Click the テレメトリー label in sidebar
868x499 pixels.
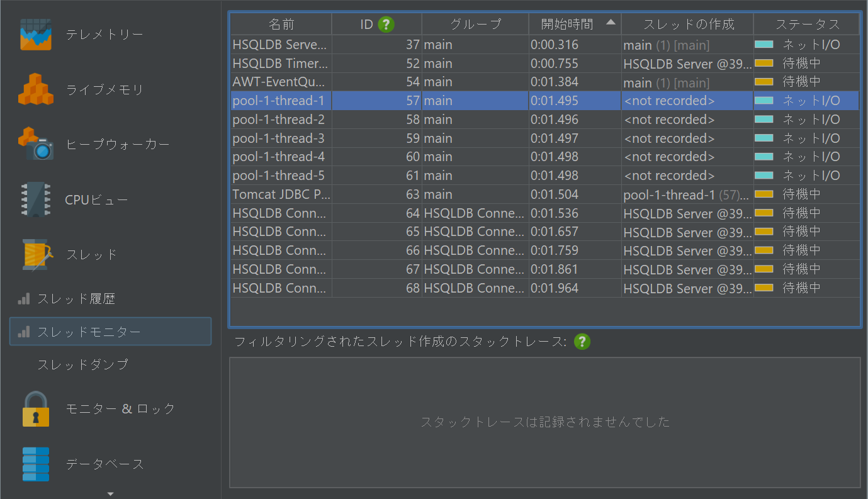click(104, 35)
